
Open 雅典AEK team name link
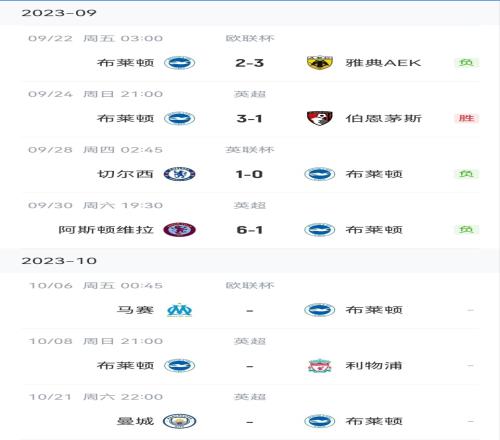tap(383, 63)
